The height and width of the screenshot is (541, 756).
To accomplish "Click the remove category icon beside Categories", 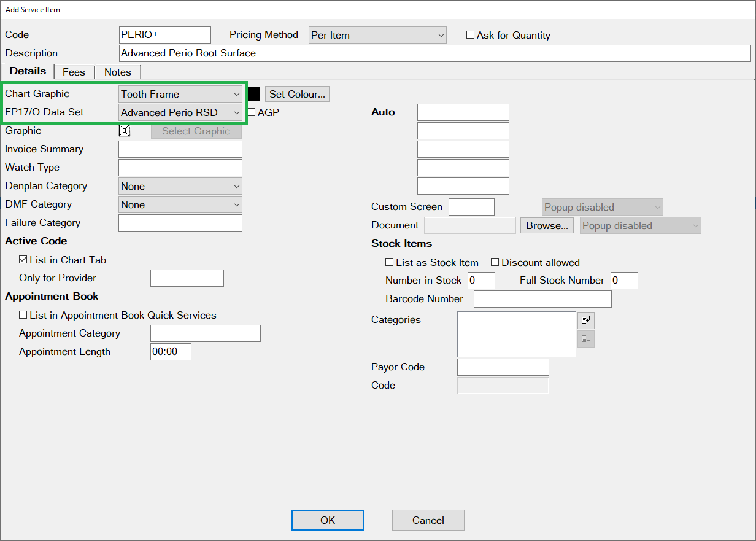I will tap(586, 339).
